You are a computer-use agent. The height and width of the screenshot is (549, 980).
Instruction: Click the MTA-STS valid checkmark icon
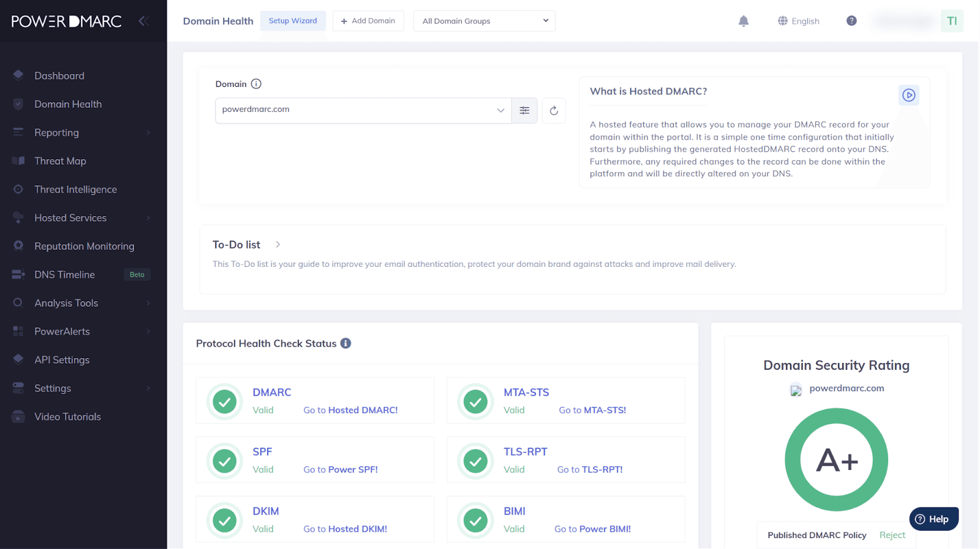[x=476, y=401]
